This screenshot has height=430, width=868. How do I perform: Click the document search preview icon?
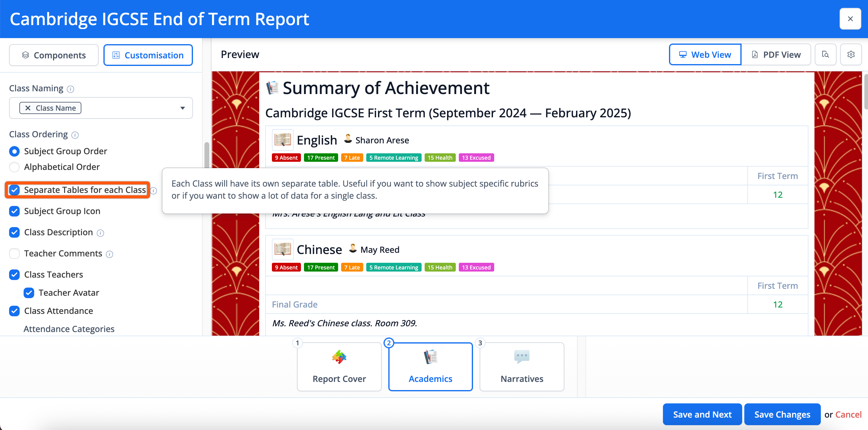(825, 55)
